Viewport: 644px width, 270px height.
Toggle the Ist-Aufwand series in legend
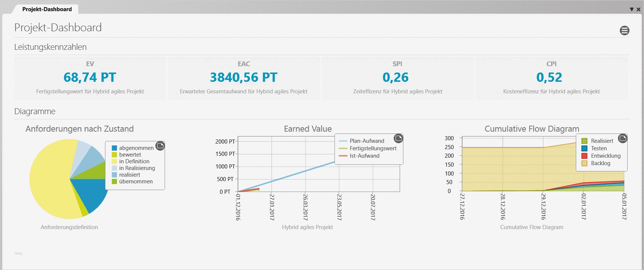coord(364,156)
